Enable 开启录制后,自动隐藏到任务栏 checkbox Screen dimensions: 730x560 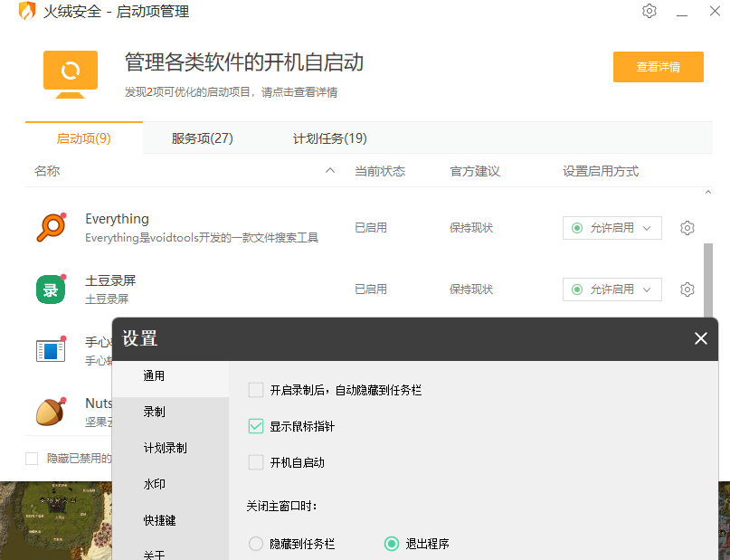click(256, 390)
